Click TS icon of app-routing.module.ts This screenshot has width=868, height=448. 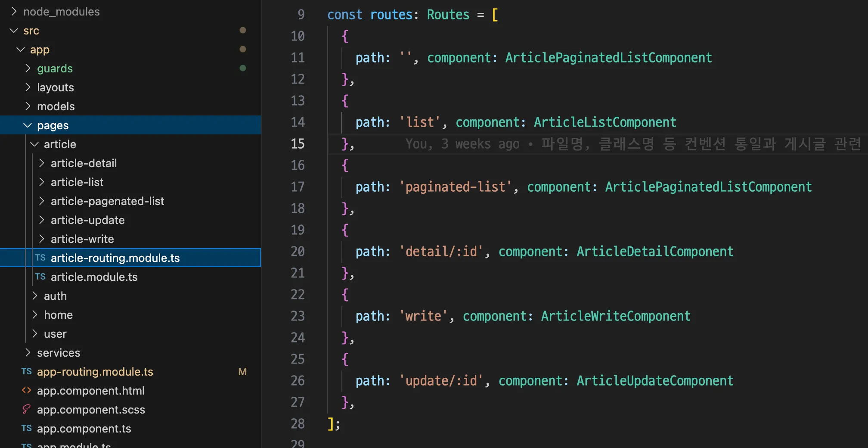pyautogui.click(x=27, y=371)
